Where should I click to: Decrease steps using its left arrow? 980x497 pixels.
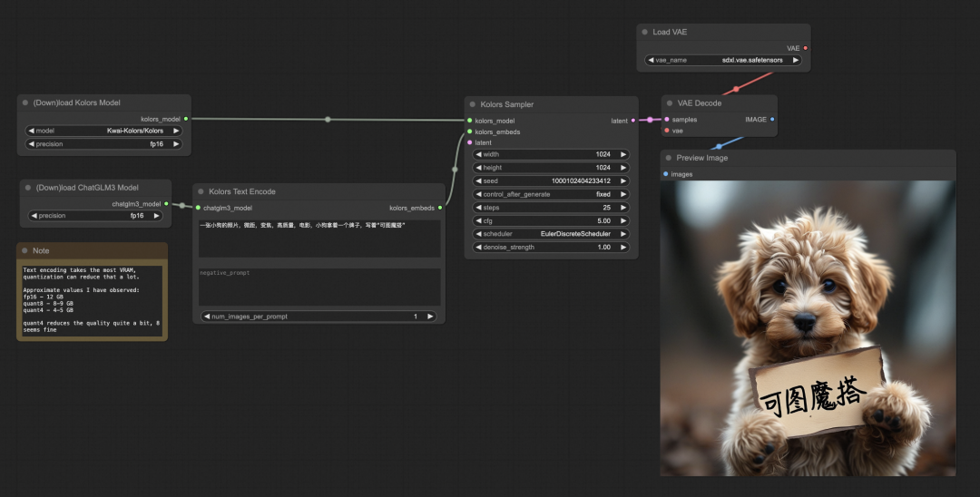[x=479, y=208]
